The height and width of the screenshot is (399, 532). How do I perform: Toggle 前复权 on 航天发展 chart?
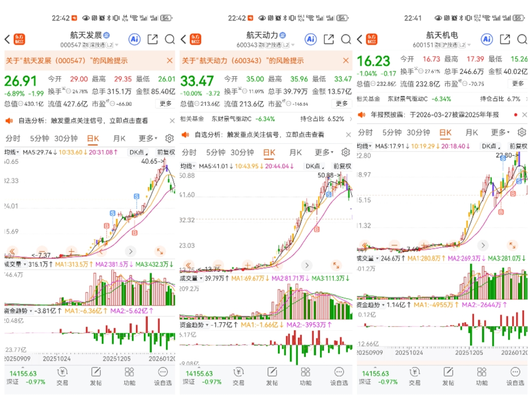tap(166, 152)
